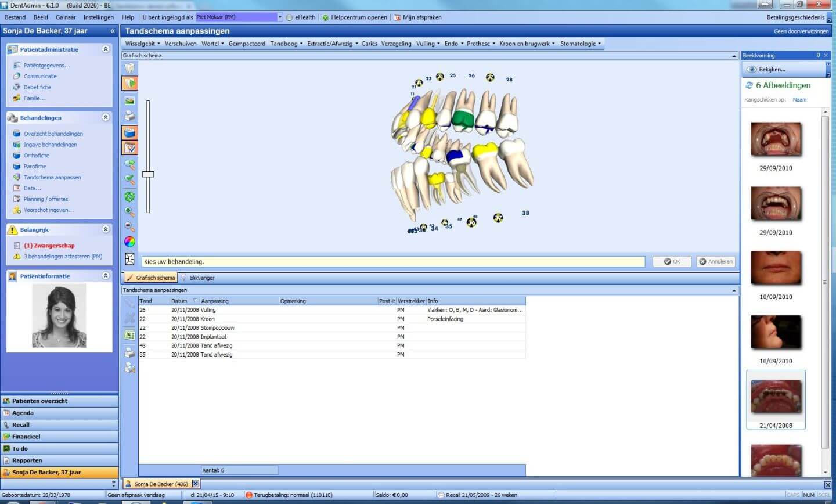Open the Instellingen menu
Screen dimensions: 836x504
(98, 17)
